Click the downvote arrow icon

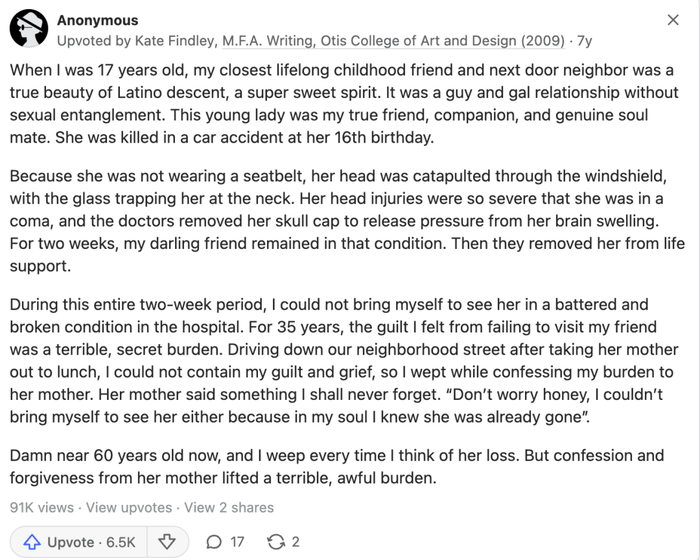pyautogui.click(x=167, y=542)
